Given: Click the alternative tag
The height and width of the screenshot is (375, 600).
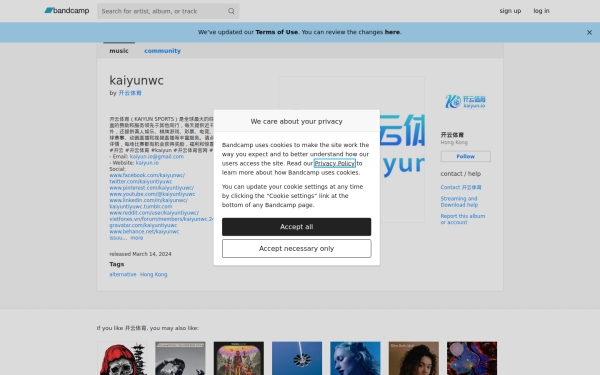Looking at the screenshot, I should (x=123, y=274).
